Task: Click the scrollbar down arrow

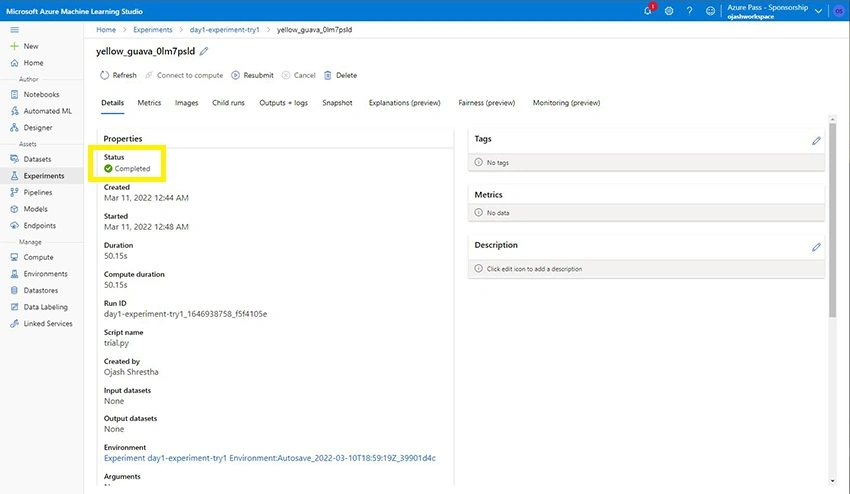Action: coord(832,481)
